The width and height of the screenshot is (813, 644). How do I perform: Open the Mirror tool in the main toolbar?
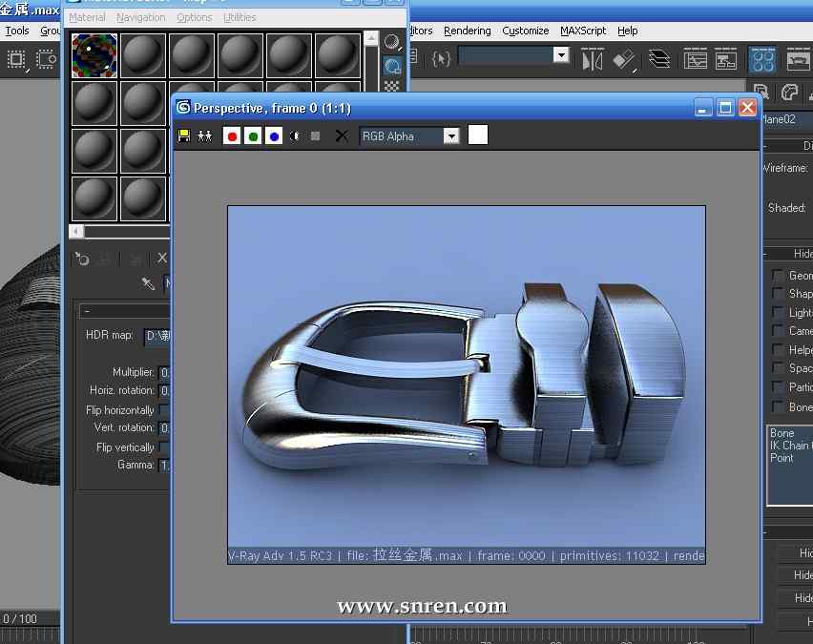pos(593,59)
